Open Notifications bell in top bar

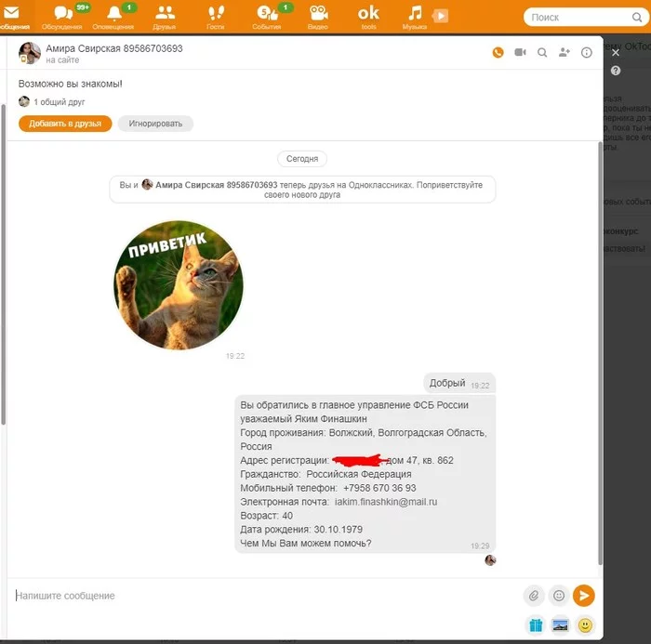(113, 17)
